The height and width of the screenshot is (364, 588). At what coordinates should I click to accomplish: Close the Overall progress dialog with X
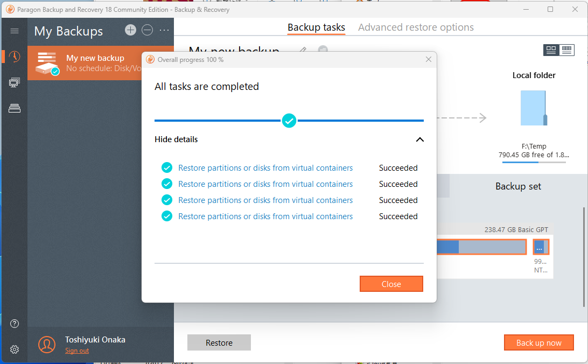(x=429, y=59)
